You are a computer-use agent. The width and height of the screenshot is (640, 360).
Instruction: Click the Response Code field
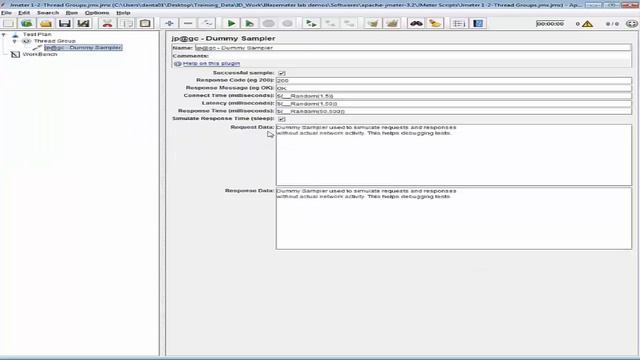coord(453,80)
